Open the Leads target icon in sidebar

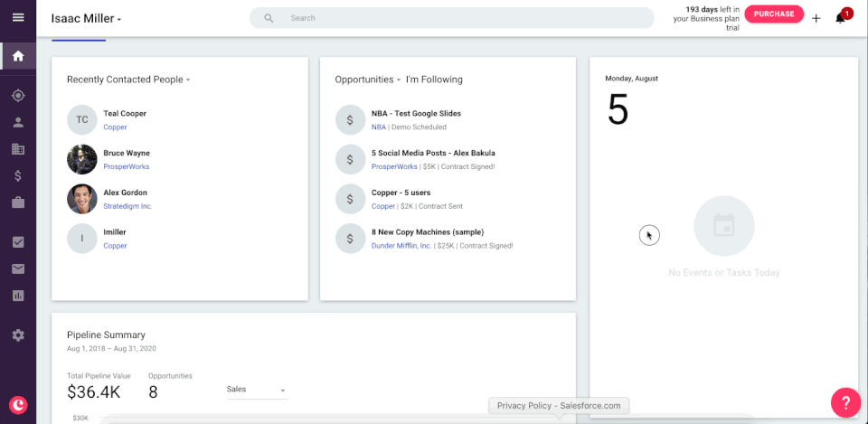click(x=18, y=96)
